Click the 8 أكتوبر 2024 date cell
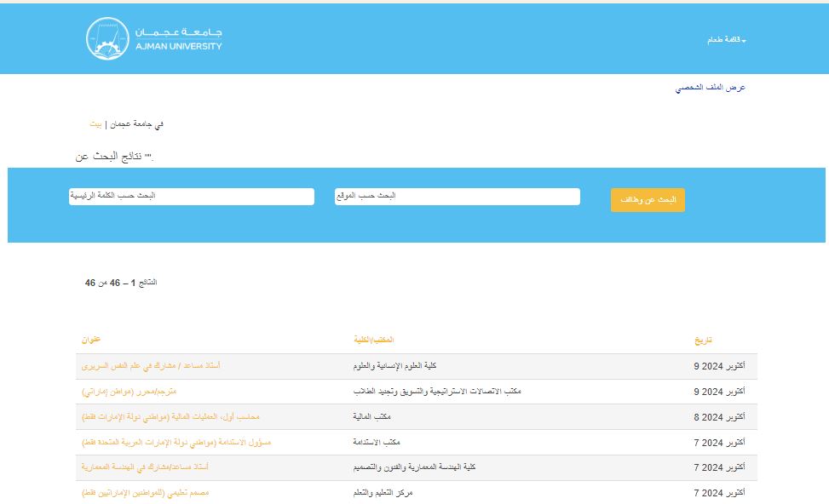 point(719,417)
